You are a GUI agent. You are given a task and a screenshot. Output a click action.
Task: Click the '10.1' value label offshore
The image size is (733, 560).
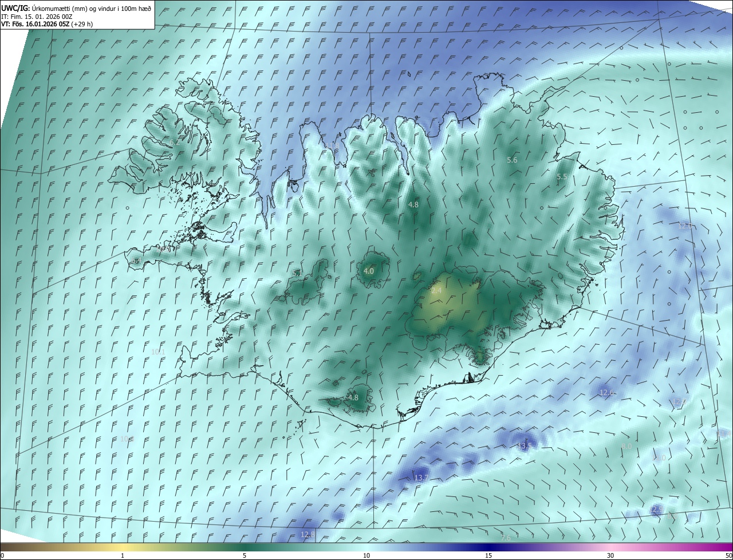pyautogui.click(x=158, y=352)
